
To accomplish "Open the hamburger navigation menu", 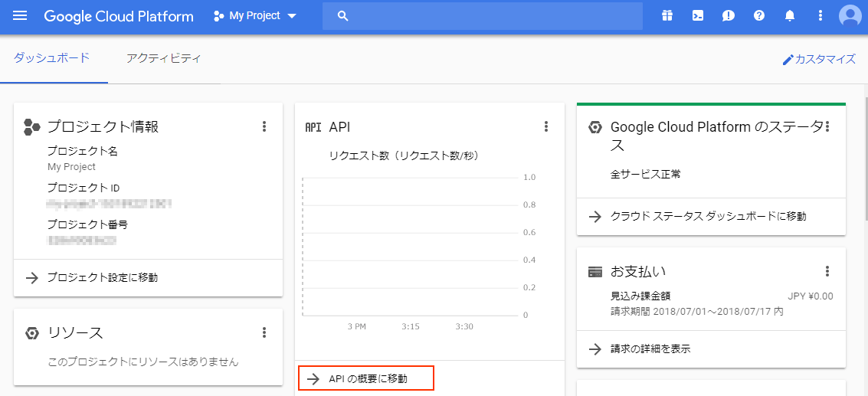I will pos(20,16).
